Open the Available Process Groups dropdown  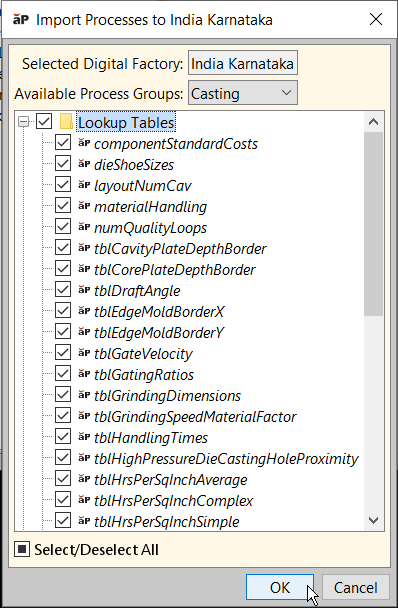tap(243, 93)
